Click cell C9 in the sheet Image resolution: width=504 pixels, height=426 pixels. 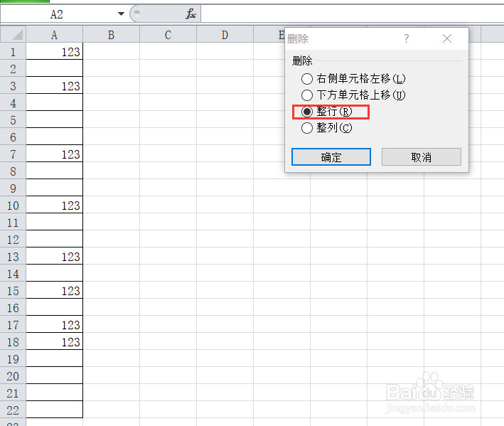click(168, 188)
